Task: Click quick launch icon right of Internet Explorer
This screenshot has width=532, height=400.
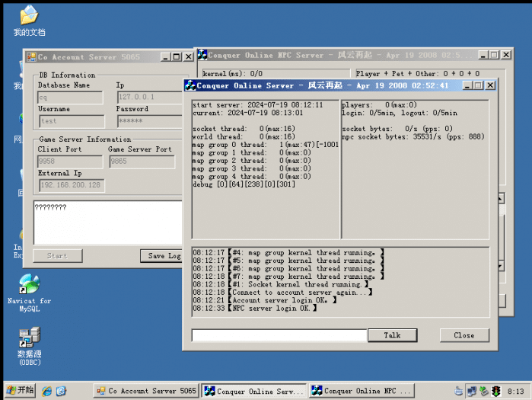Action: [61, 391]
